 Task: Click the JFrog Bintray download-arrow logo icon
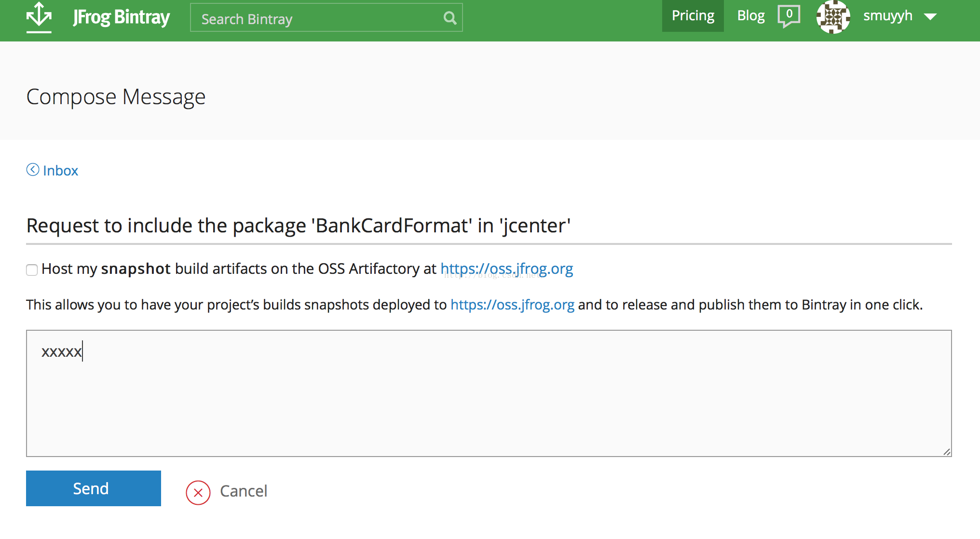pos(39,17)
